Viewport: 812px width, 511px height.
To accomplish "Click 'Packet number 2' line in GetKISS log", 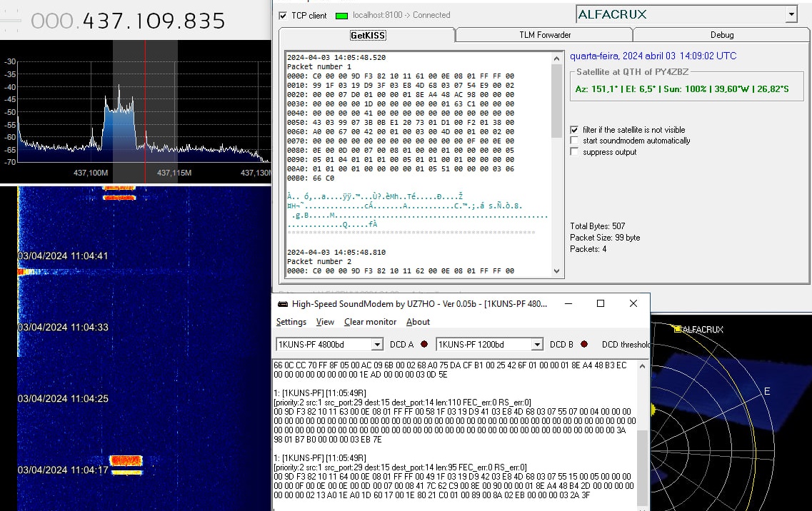I will (x=319, y=261).
